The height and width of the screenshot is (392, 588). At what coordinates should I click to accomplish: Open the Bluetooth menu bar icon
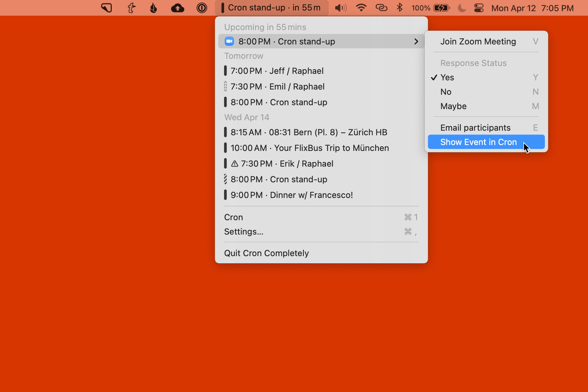pos(399,8)
